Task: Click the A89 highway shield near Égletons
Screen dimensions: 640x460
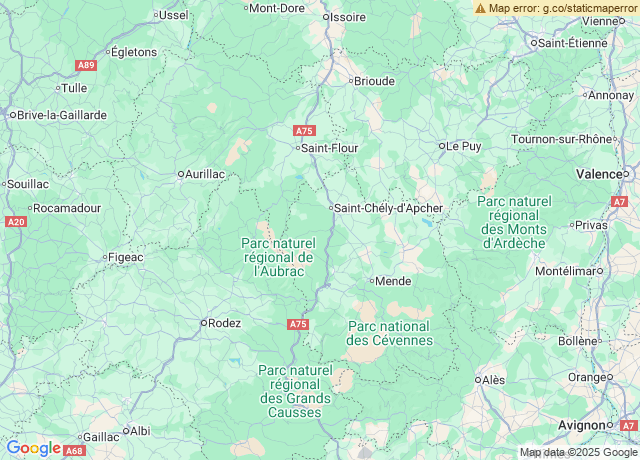Action: [x=86, y=65]
